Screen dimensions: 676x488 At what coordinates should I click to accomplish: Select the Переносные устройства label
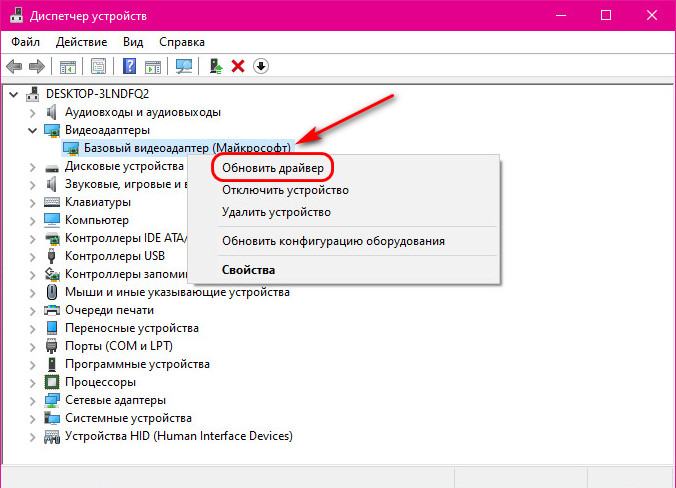132,328
